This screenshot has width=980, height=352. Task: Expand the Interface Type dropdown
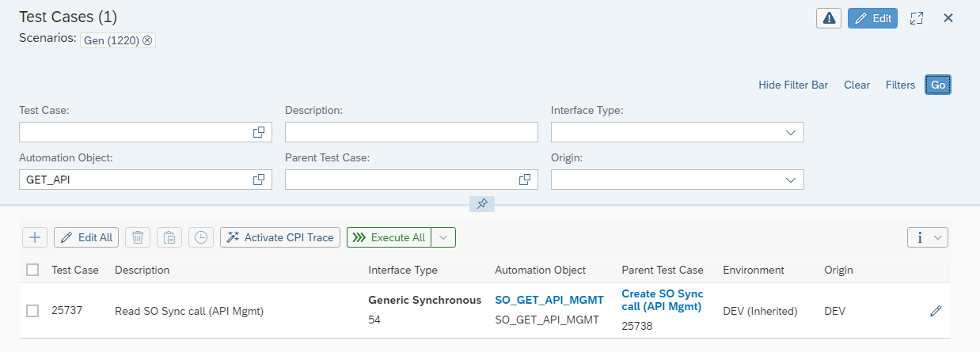point(790,132)
